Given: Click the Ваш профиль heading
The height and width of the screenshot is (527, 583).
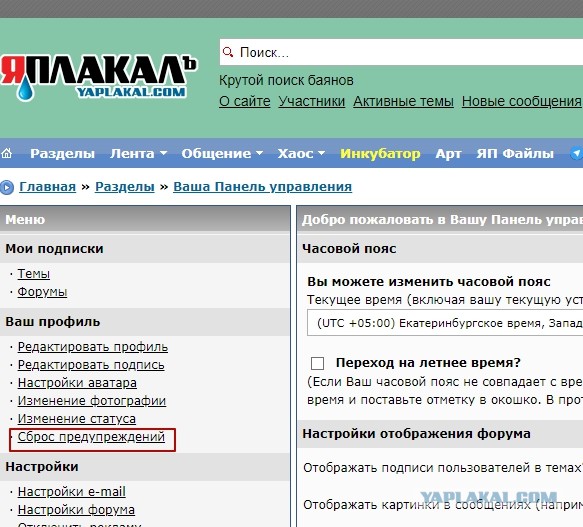Looking at the screenshot, I should point(52,322).
